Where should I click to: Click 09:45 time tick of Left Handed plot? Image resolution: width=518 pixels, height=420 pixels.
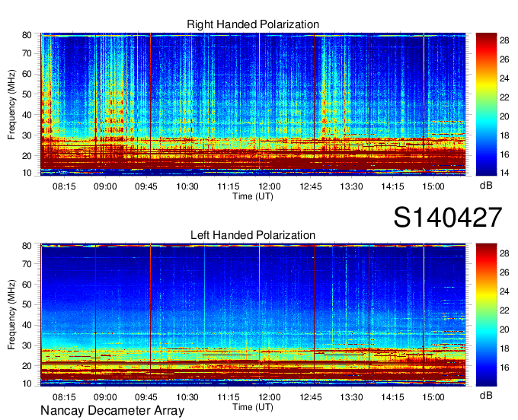point(146,397)
